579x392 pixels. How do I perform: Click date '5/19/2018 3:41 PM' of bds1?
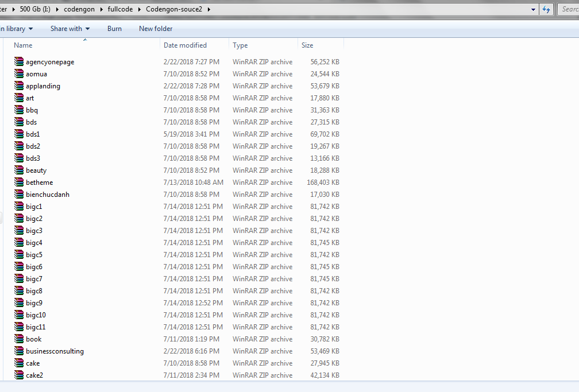tap(191, 134)
